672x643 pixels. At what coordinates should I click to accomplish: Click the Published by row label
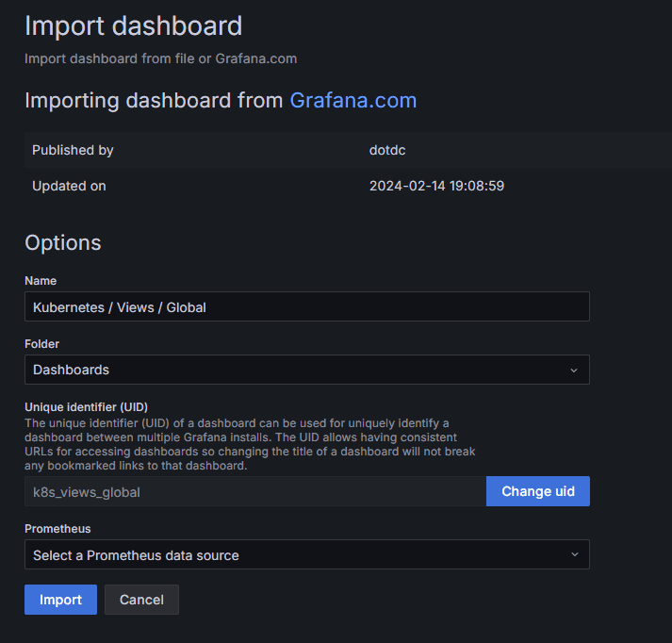[73, 150]
